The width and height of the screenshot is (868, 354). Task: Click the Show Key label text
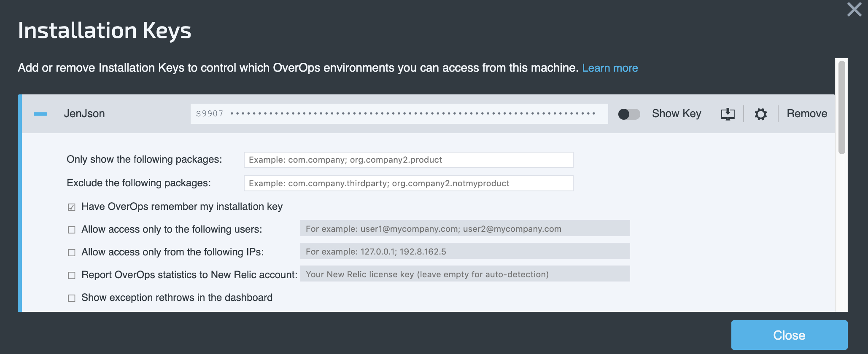pos(677,113)
